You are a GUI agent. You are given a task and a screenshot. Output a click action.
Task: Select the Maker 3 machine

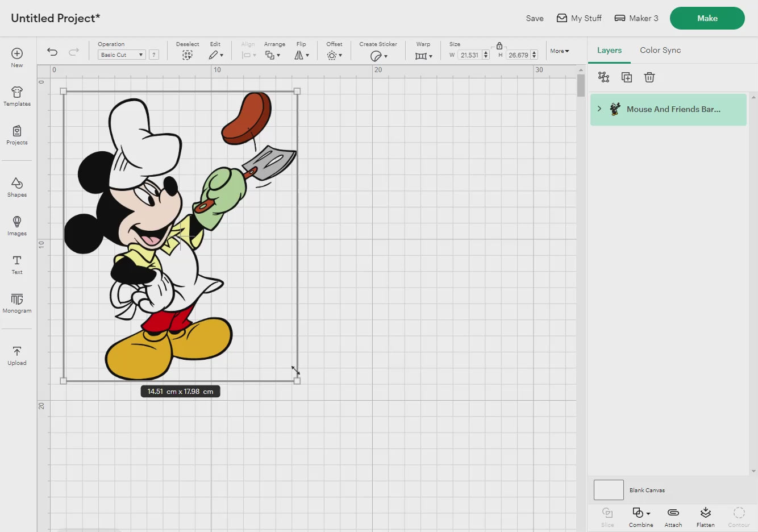[636, 18]
